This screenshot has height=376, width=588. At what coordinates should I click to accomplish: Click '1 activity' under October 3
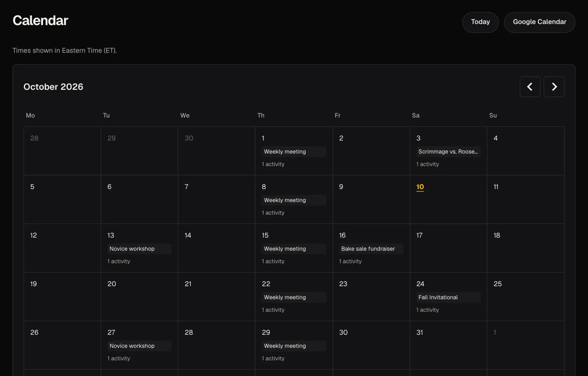[427, 164]
